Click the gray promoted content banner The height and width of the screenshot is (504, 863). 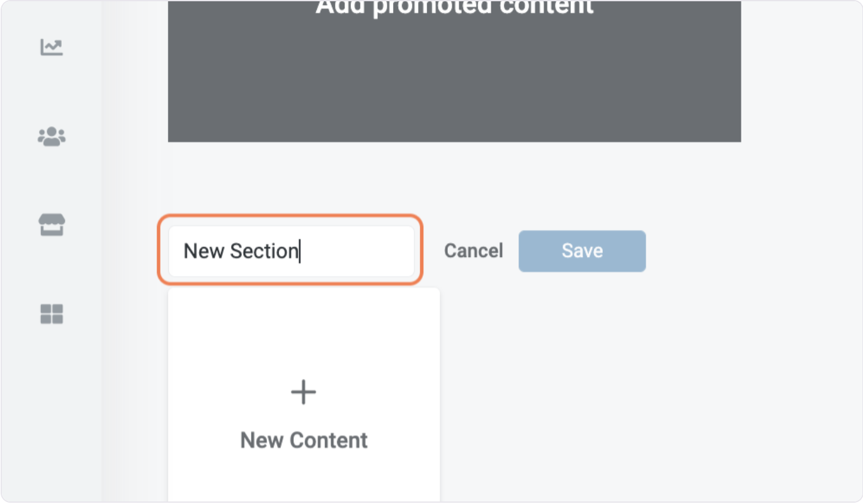[x=454, y=82]
